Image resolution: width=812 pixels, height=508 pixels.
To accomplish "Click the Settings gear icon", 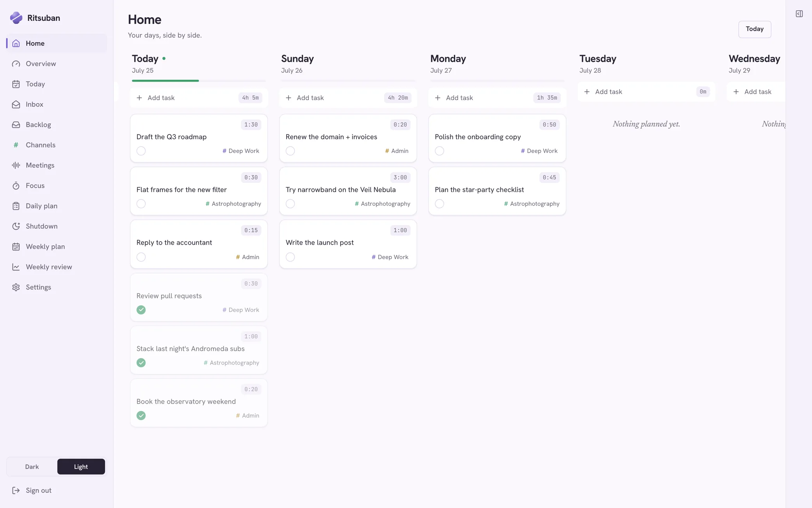I will pyautogui.click(x=16, y=287).
